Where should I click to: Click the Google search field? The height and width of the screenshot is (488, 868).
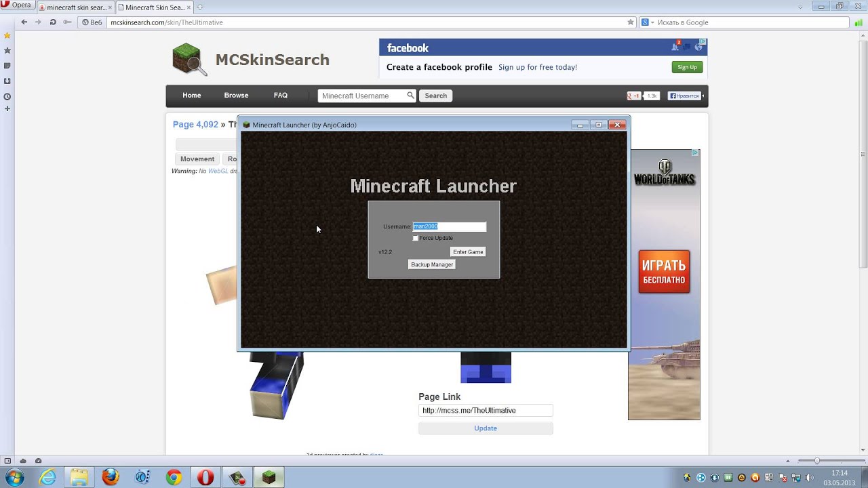[751, 22]
